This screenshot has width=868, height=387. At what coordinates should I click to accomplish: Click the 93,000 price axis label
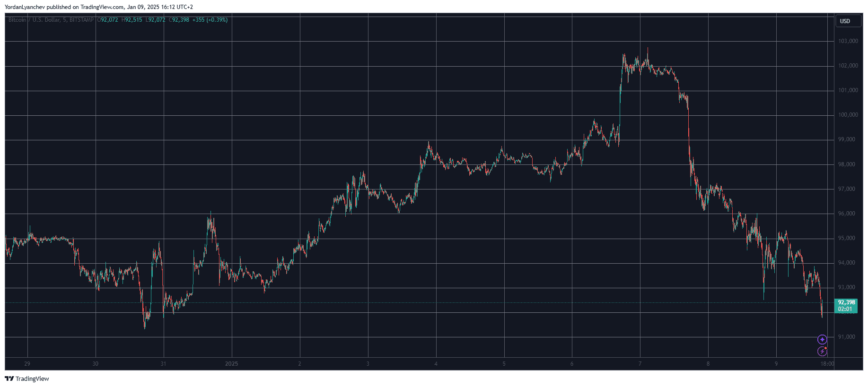coord(847,287)
